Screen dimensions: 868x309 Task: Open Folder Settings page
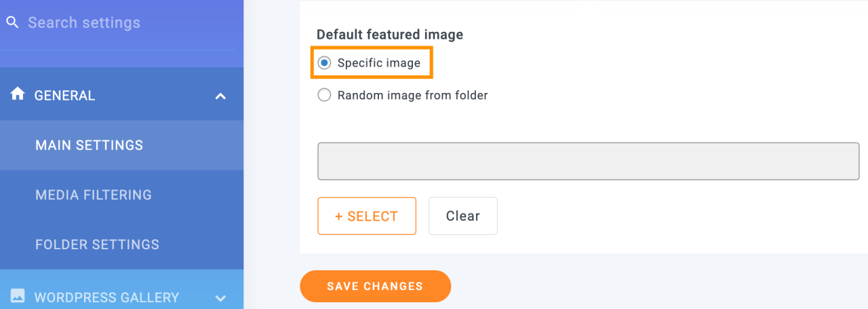coord(97,244)
